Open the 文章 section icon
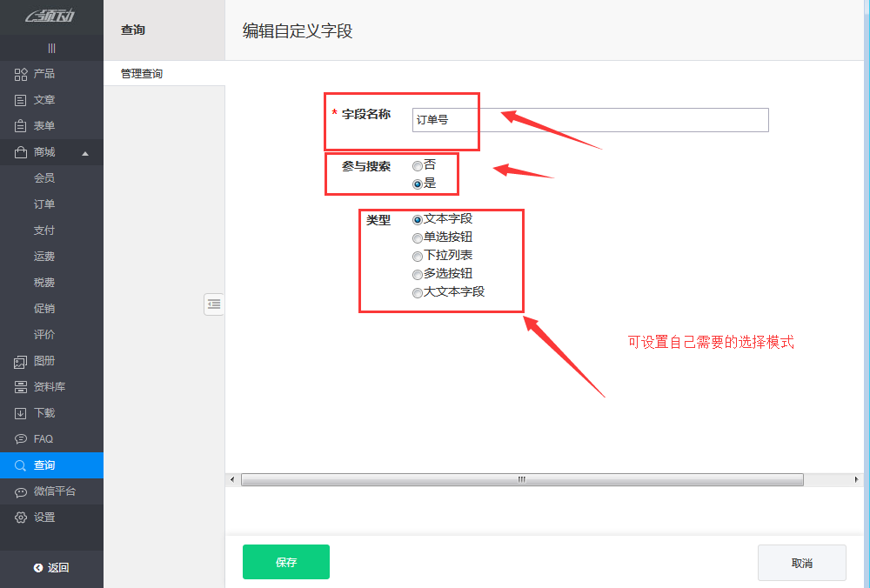The image size is (870, 588). [21, 100]
